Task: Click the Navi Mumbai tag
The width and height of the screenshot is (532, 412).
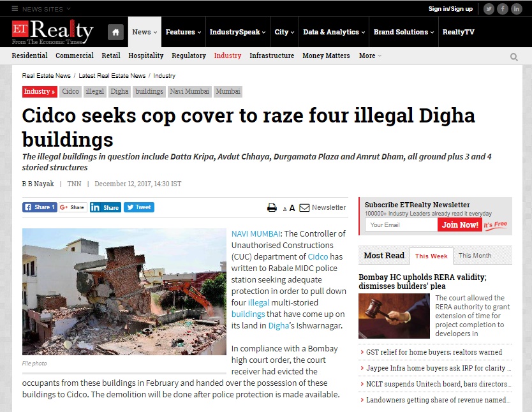Action: tap(189, 92)
